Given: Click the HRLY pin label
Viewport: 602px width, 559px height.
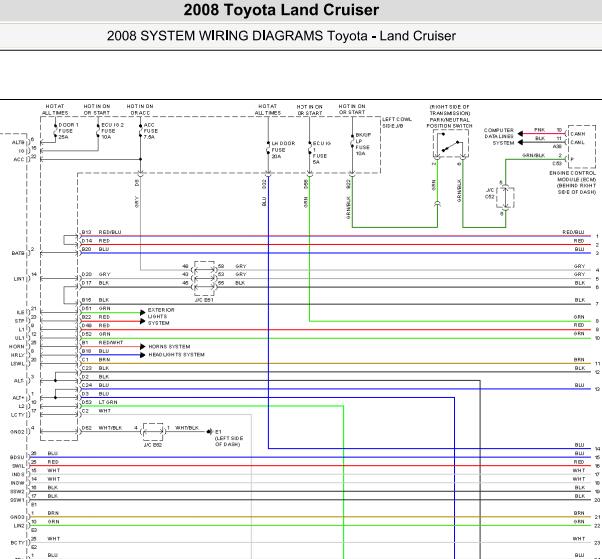Looking at the screenshot, I should (x=18, y=355).
